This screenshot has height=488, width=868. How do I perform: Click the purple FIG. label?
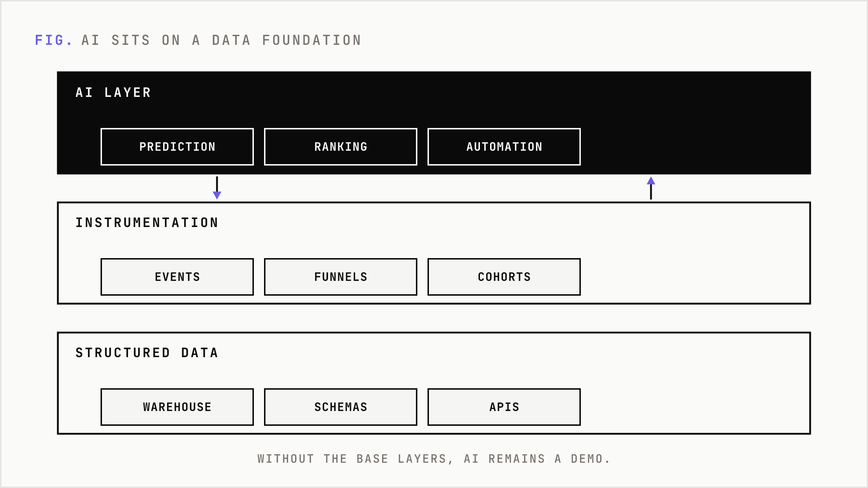54,40
